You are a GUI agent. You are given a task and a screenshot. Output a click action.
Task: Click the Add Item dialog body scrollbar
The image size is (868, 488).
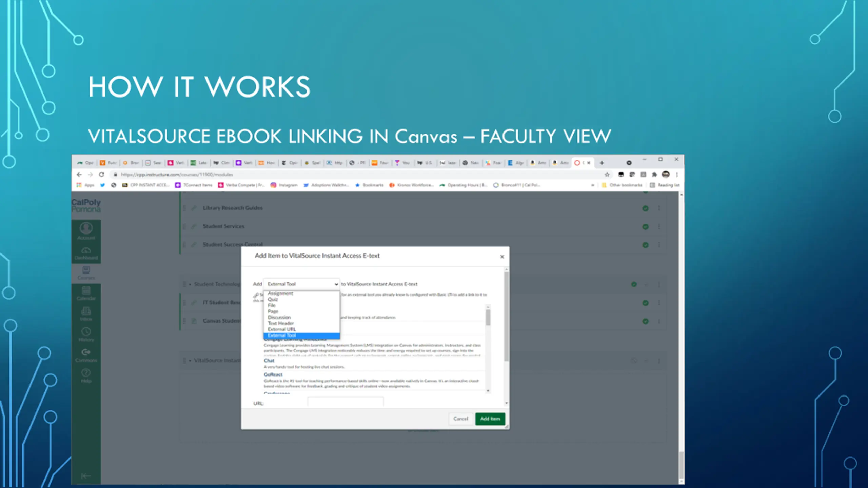coord(506,317)
